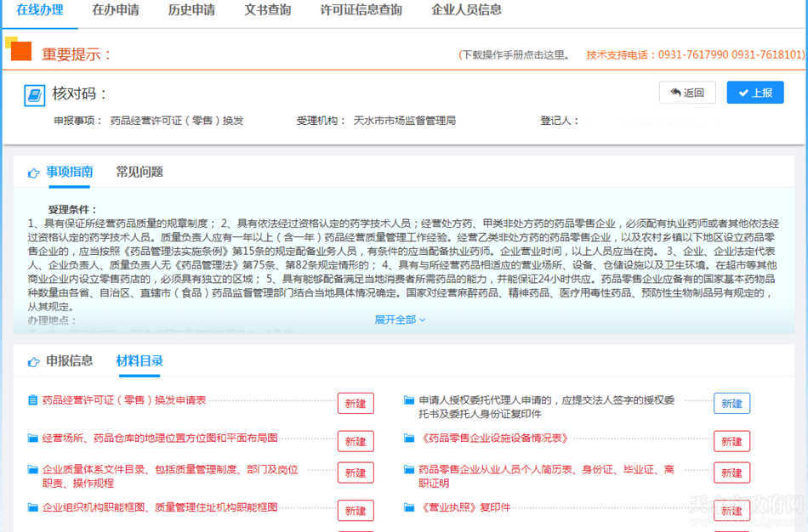
Task: Click the folder icon for 经营场所、药品仓库的地理位置方位图
Action: click(33, 439)
